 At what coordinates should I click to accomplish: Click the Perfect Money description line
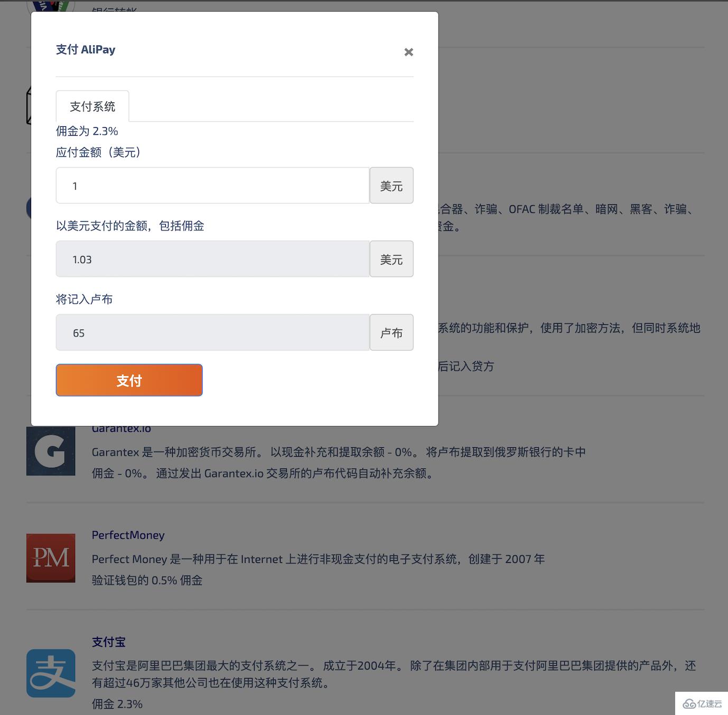click(x=318, y=559)
